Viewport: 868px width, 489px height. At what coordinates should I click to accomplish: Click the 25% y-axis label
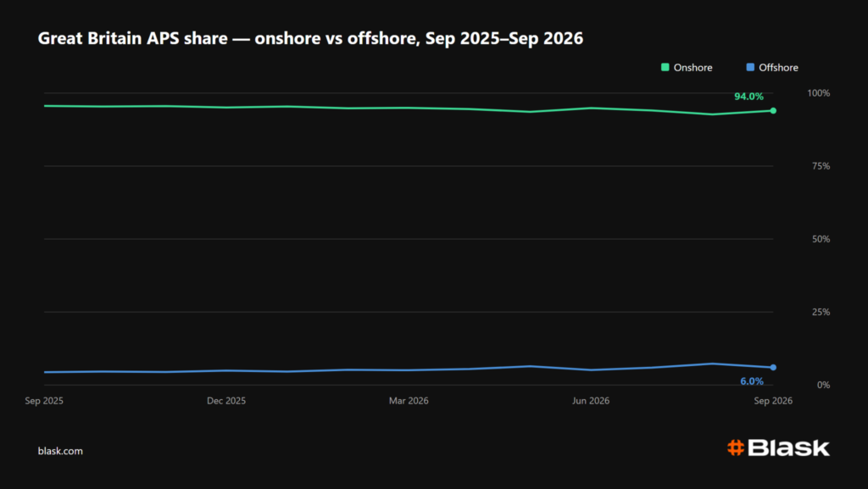point(821,312)
